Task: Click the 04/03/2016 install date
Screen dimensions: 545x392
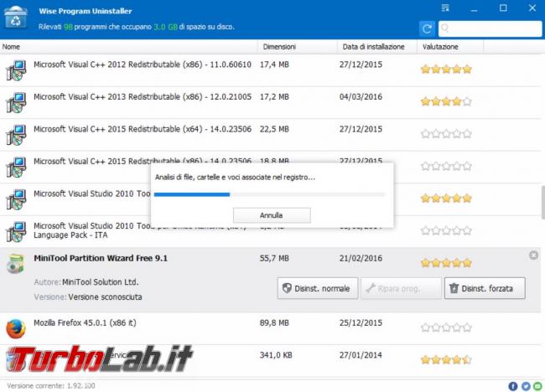Action: pyautogui.click(x=361, y=97)
